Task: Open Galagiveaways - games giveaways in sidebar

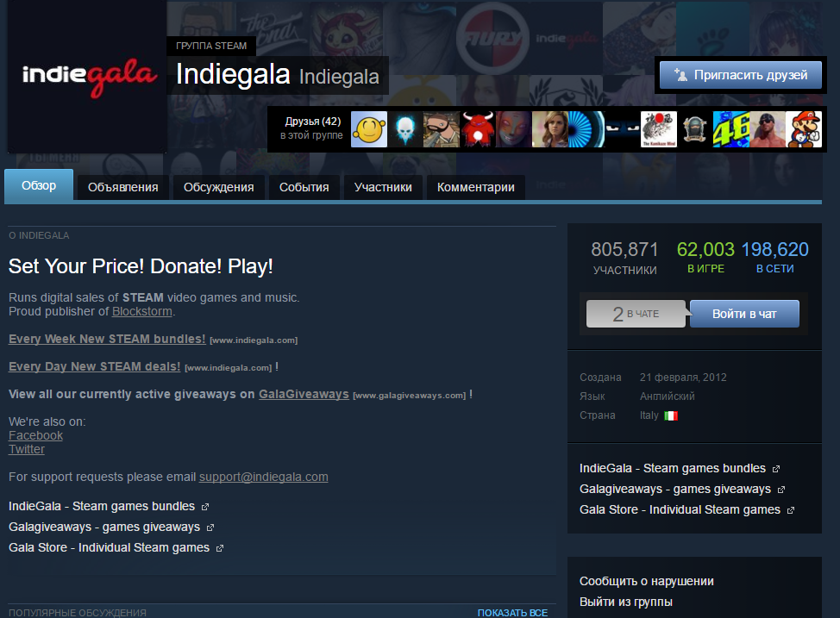Action: (675, 490)
